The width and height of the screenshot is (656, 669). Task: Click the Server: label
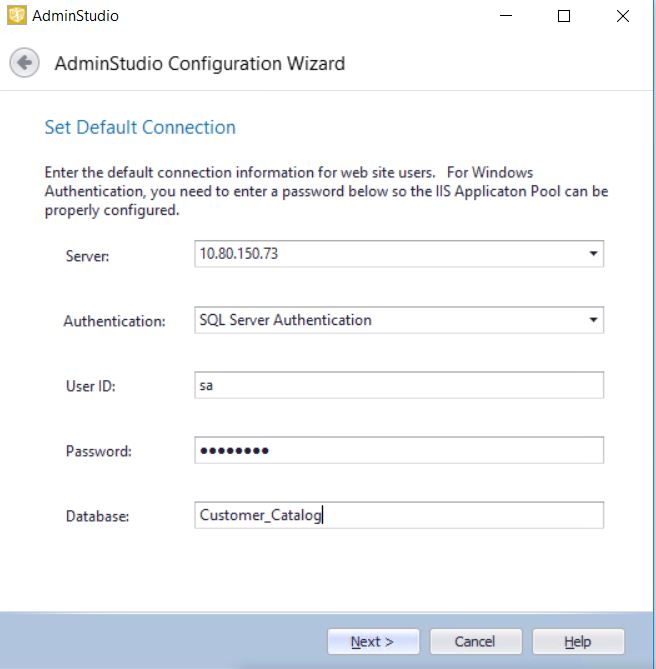(x=87, y=256)
